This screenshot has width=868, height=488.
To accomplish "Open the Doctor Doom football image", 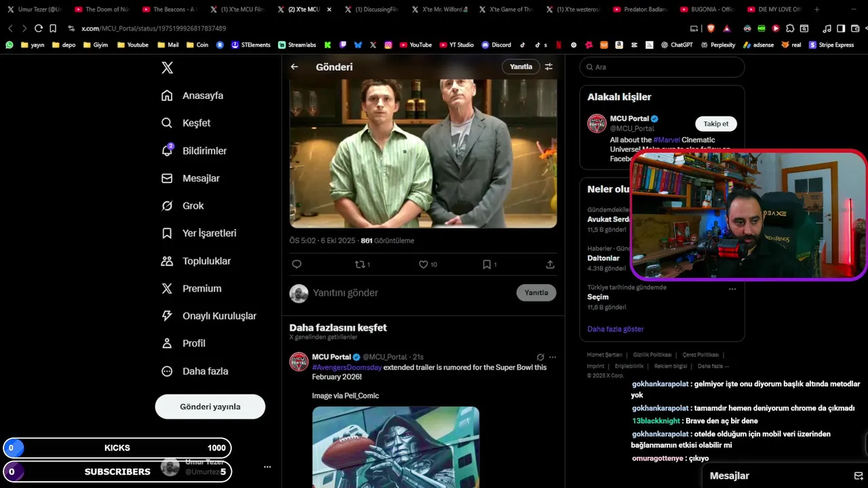I will [x=395, y=447].
